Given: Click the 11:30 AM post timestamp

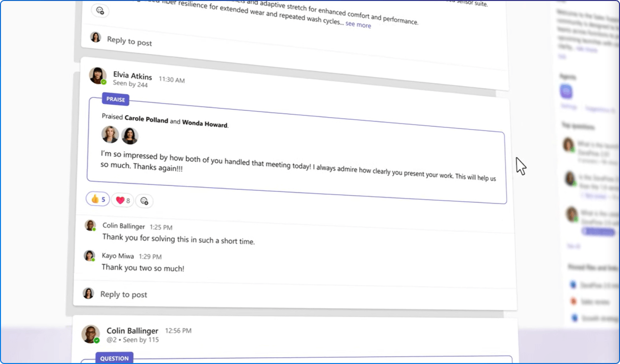Looking at the screenshot, I should 171,79.
